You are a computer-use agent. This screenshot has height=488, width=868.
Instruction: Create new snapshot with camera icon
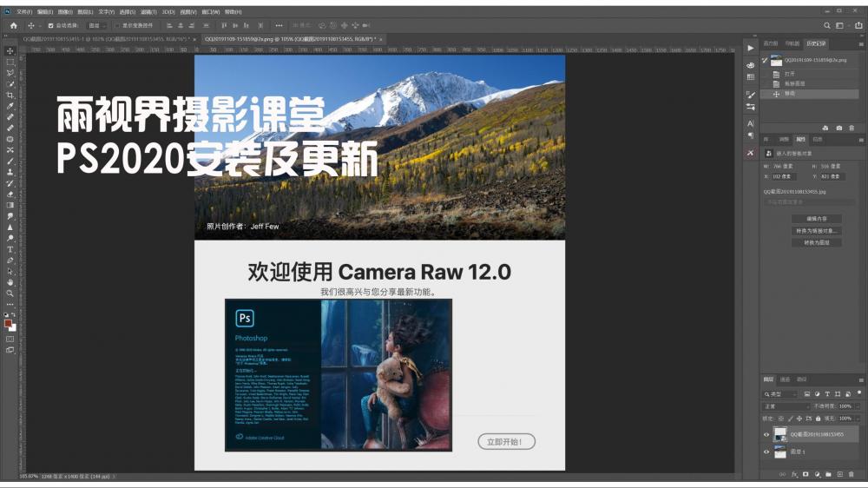pos(839,128)
